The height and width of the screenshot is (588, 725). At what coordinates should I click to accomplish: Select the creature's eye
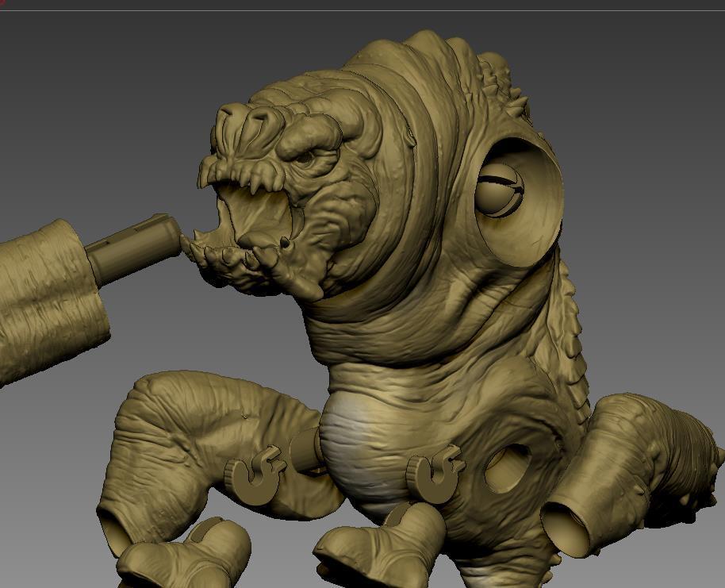coord(305,158)
